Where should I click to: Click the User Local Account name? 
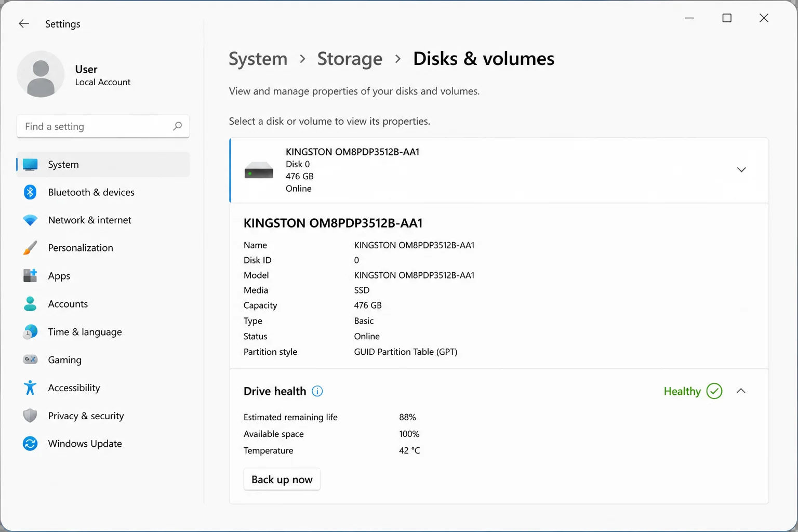pos(103,75)
